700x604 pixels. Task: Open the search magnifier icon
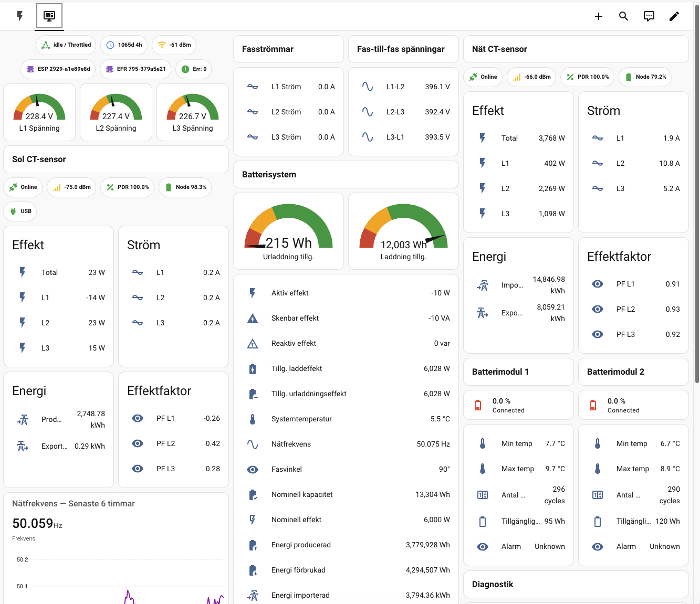623,16
